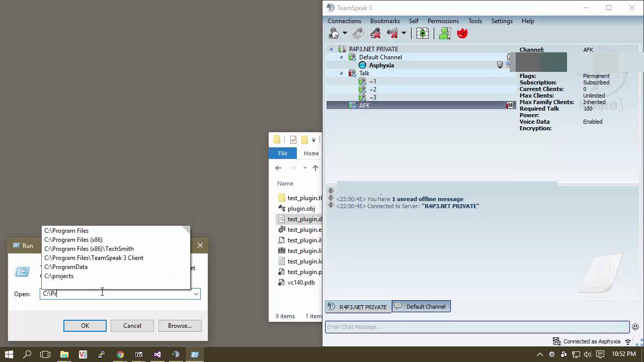Open the Home tab in Explorer window
This screenshot has width=644, height=362.
311,153
